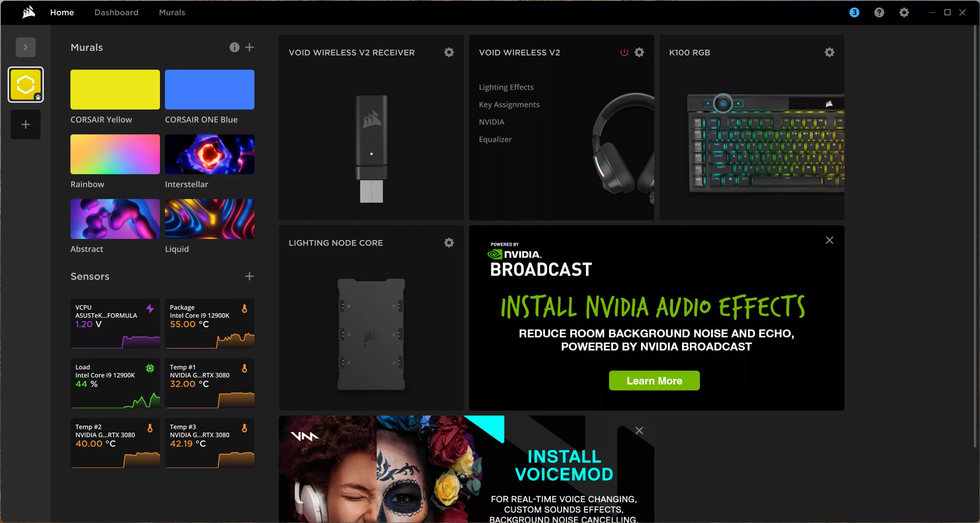Open Key Assignments for Void Wireless V2
980x523 pixels.
pos(509,105)
